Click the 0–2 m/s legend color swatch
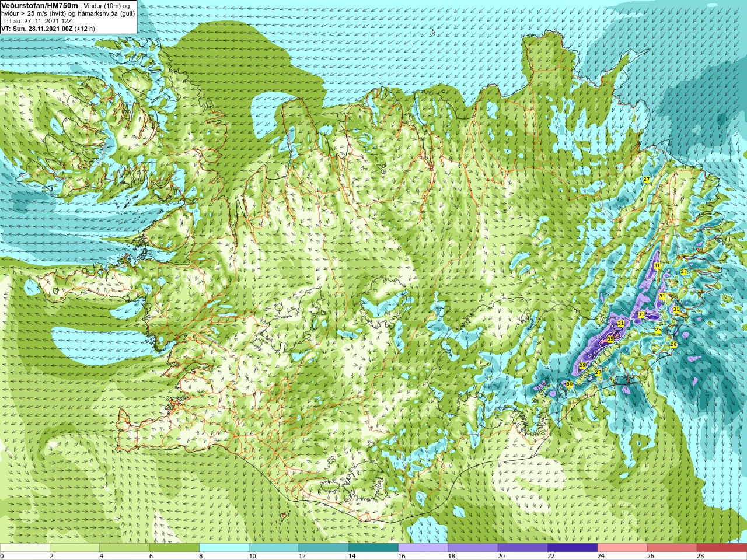 click(25, 548)
